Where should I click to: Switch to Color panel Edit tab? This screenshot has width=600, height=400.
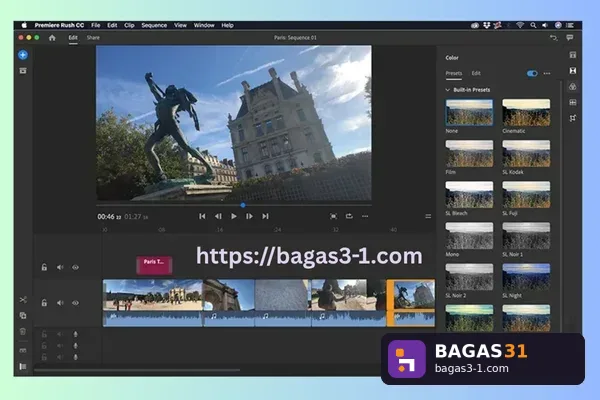click(476, 73)
